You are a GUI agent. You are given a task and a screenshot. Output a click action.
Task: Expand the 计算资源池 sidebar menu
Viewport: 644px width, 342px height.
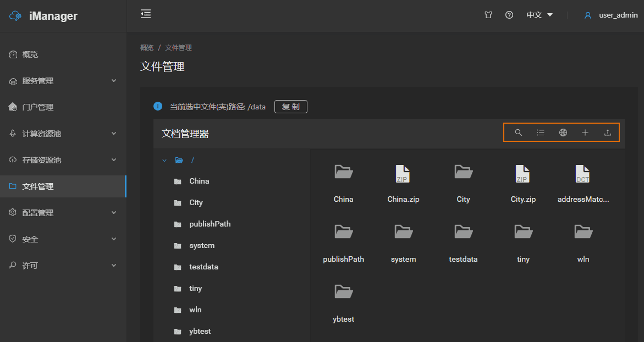click(x=63, y=134)
